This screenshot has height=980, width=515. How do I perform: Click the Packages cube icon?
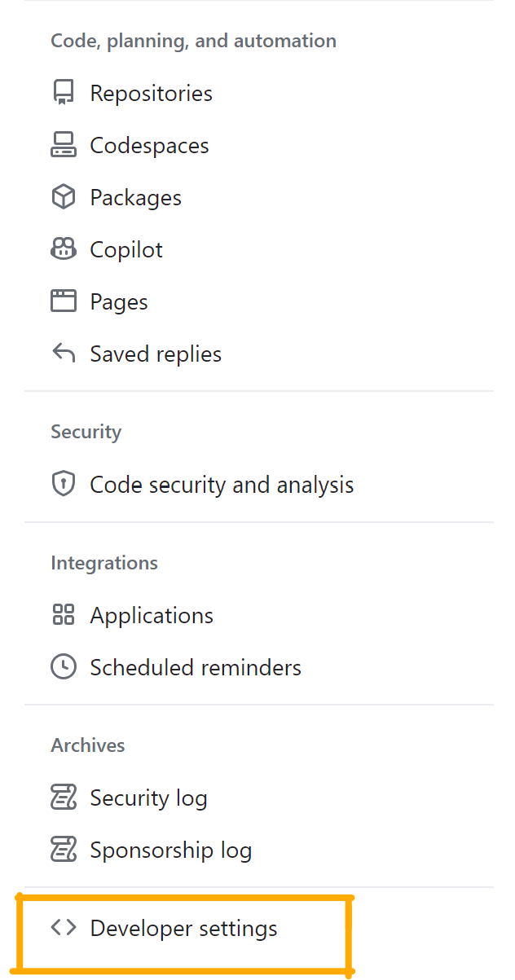point(64,197)
